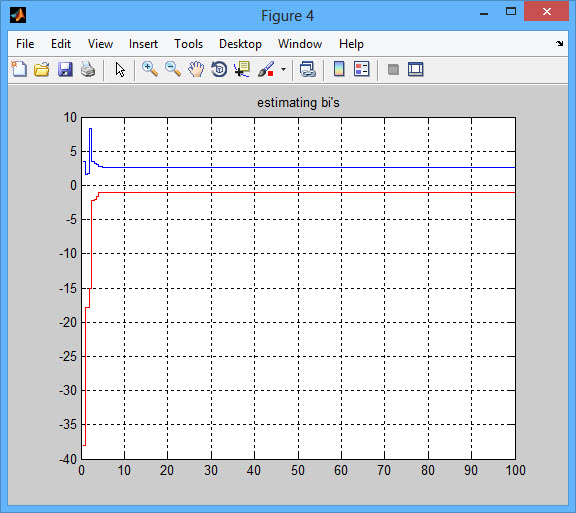Click the Link Plot icon
Image resolution: width=576 pixels, height=513 pixels.
[x=307, y=69]
